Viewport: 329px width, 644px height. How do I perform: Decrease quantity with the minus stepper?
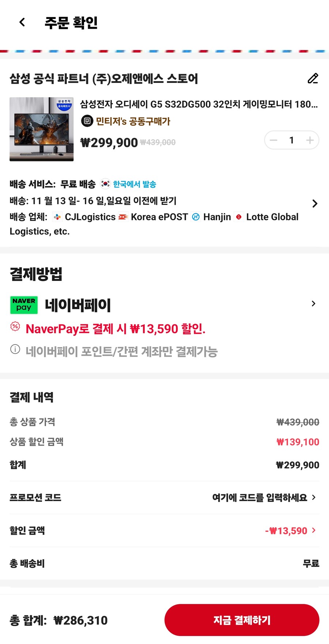273,140
